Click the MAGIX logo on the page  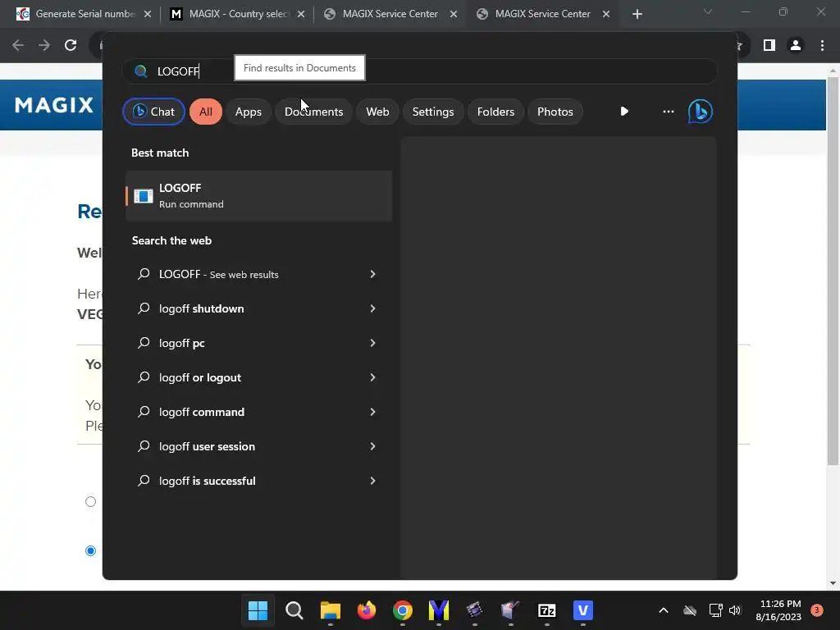click(54, 105)
